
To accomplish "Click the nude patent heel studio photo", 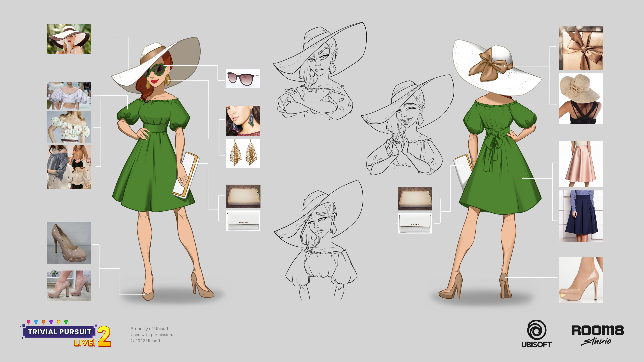I will (69, 243).
